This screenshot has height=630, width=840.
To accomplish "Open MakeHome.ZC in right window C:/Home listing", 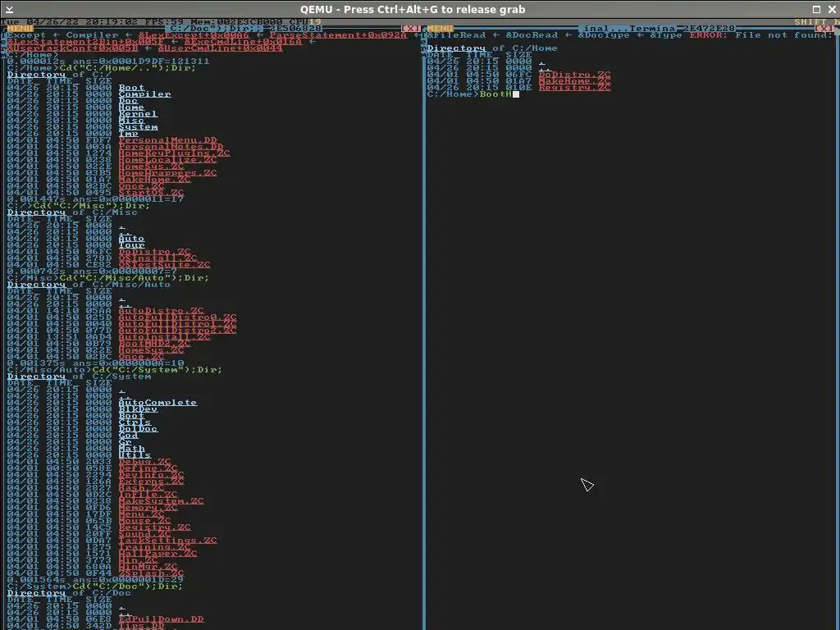I will 574,81.
